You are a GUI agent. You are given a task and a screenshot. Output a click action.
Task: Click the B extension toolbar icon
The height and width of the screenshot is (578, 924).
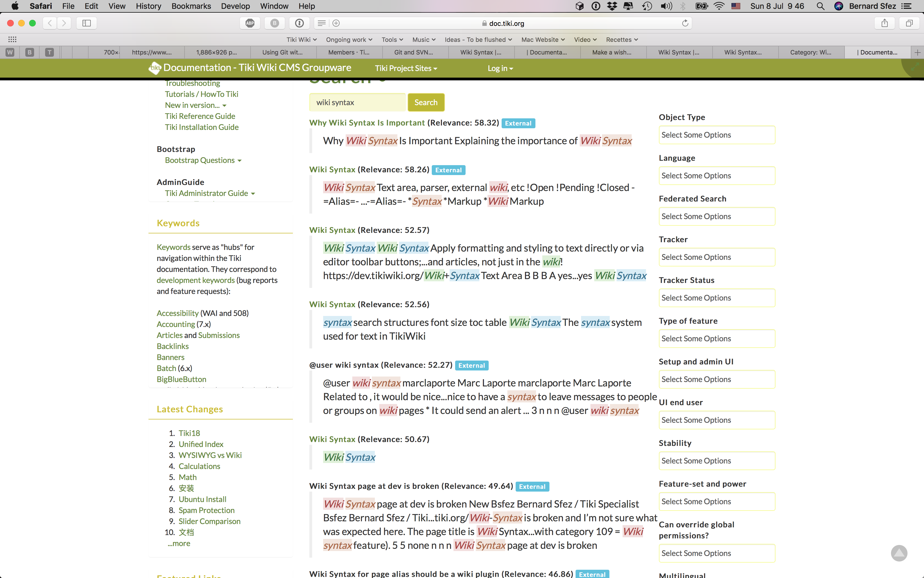(x=274, y=23)
